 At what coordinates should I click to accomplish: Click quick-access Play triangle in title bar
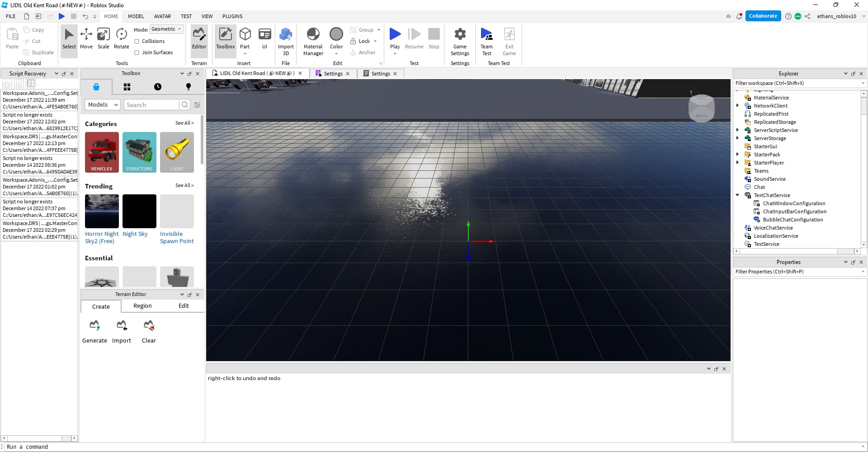[x=61, y=16]
